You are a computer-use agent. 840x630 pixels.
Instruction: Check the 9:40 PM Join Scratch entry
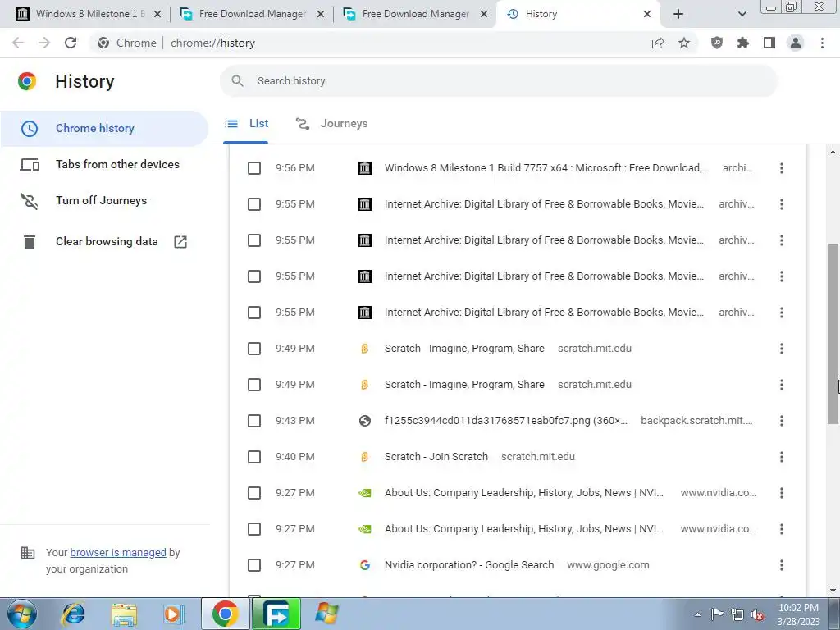254,457
